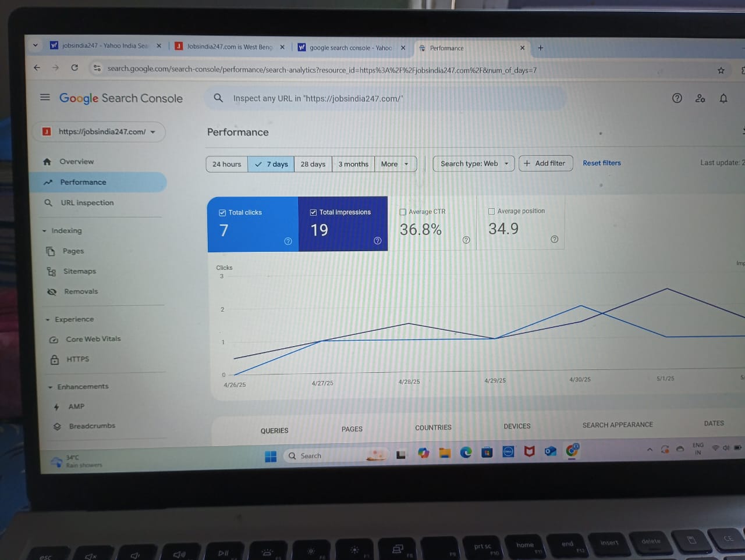The image size is (745, 560).
Task: Show hidden system tray icons chevron
Action: coord(650,450)
